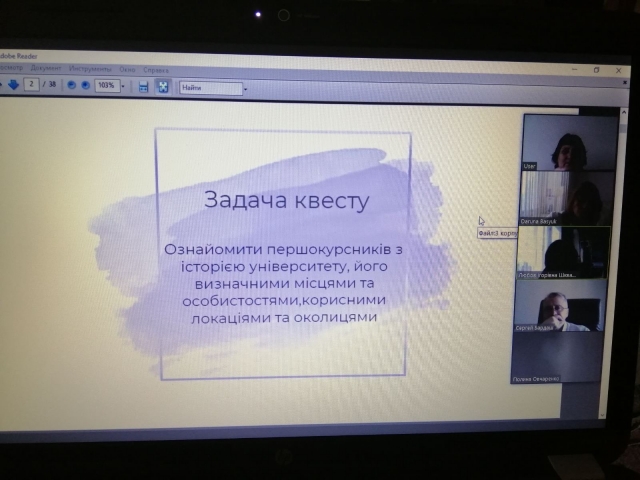Screen dimensions: 640x480
Task: Click the Файл tooltip near the cursor
Action: tap(498, 233)
